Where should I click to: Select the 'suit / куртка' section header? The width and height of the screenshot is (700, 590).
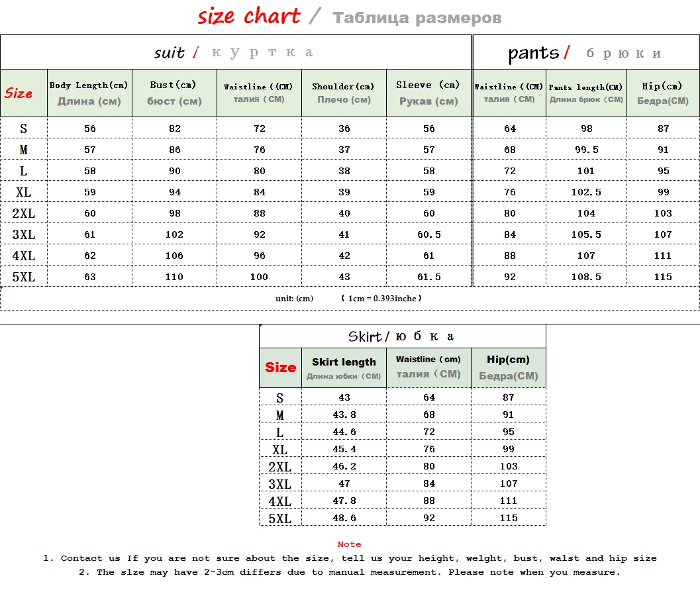236,52
